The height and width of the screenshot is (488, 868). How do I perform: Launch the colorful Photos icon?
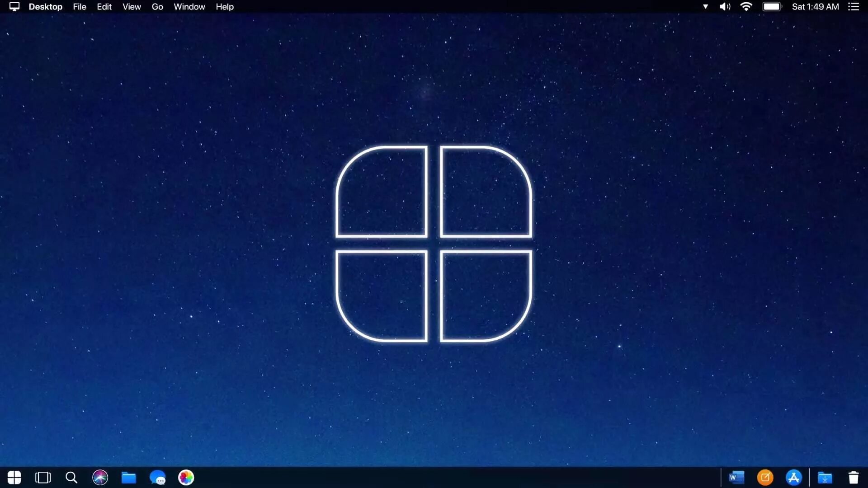[186, 478]
